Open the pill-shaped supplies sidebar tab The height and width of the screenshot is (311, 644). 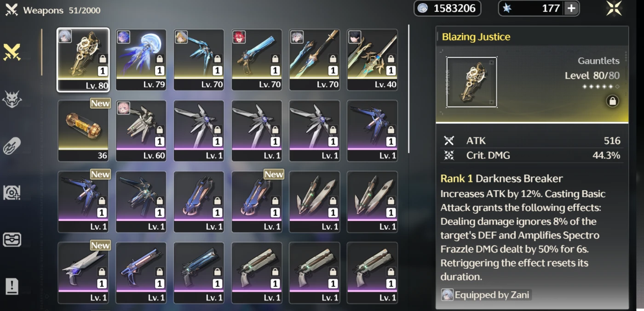click(12, 146)
